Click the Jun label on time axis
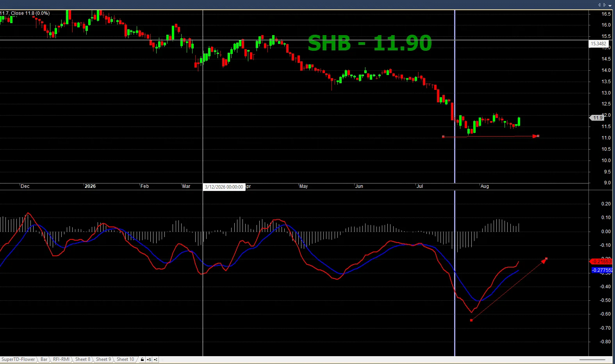The height and width of the screenshot is (364, 615). tap(359, 186)
